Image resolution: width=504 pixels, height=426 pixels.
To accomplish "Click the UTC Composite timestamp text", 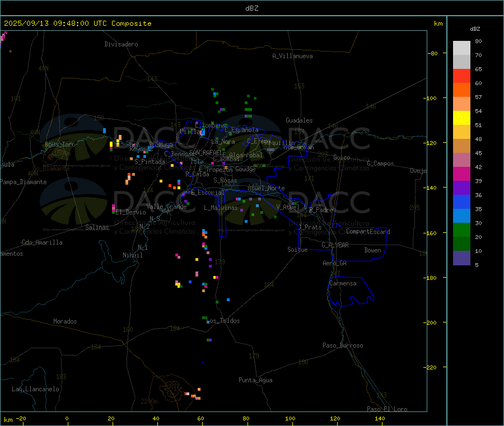I will pyautogui.click(x=78, y=24).
